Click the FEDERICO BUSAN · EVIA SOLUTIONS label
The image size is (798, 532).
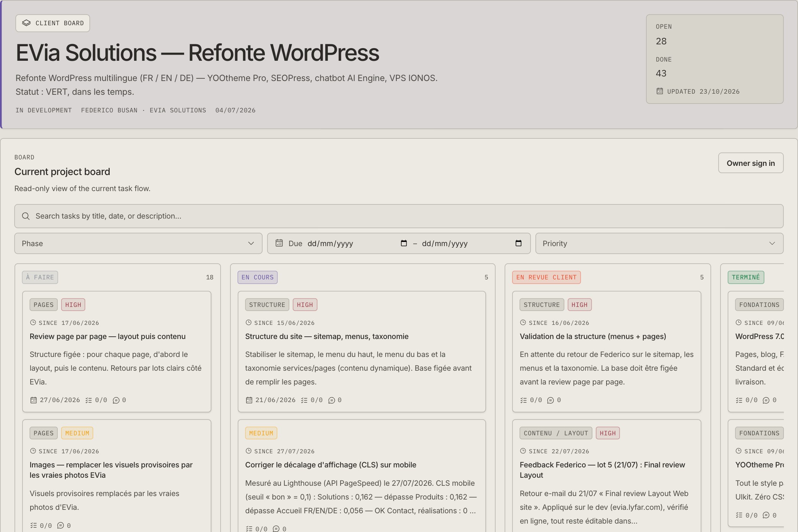pyautogui.click(x=143, y=110)
